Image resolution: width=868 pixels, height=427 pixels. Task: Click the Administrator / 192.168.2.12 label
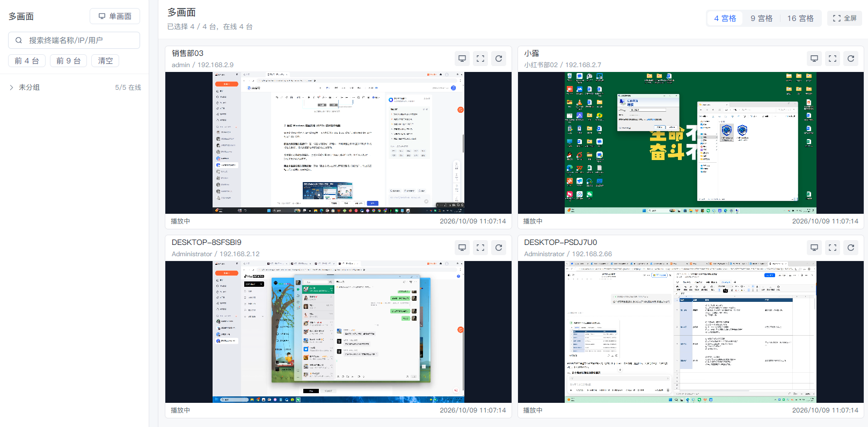pyautogui.click(x=216, y=254)
